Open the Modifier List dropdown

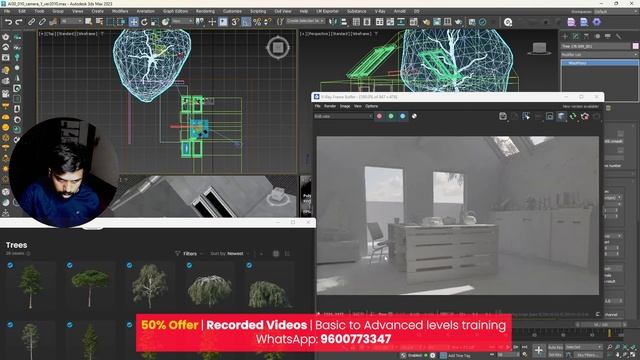click(599, 54)
